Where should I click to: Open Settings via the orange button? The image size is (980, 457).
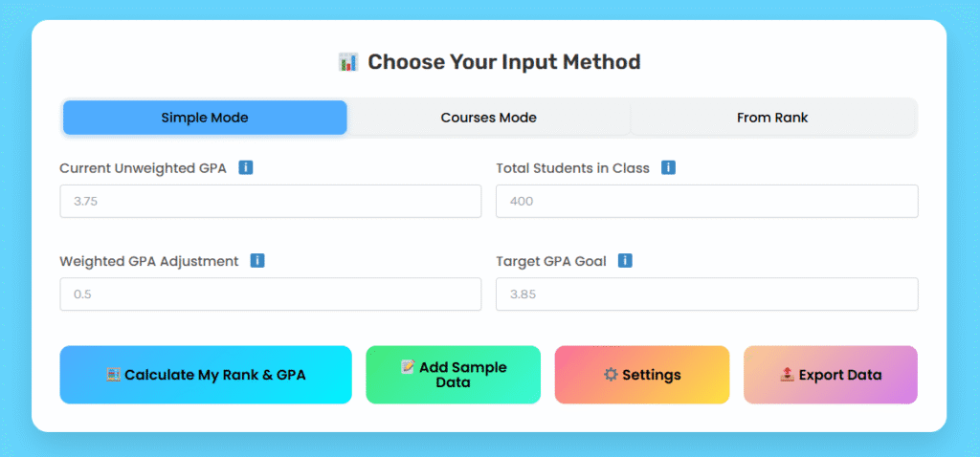[642, 375]
